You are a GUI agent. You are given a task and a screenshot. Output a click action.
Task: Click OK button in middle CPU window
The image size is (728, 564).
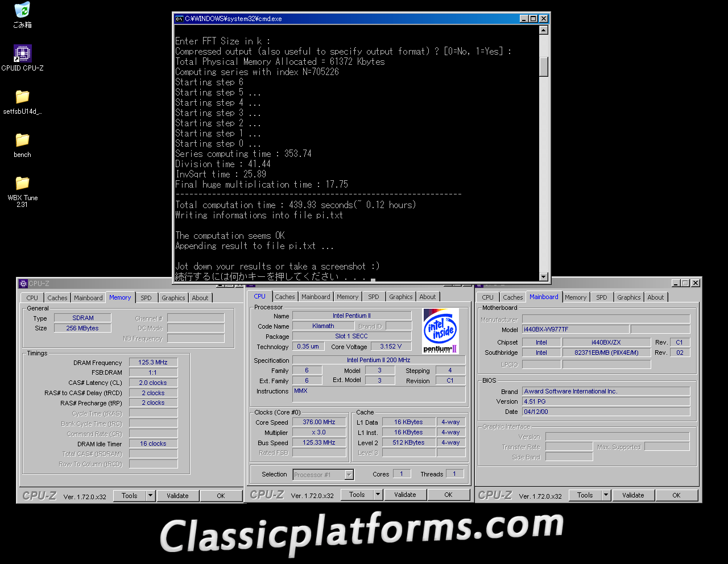click(449, 495)
